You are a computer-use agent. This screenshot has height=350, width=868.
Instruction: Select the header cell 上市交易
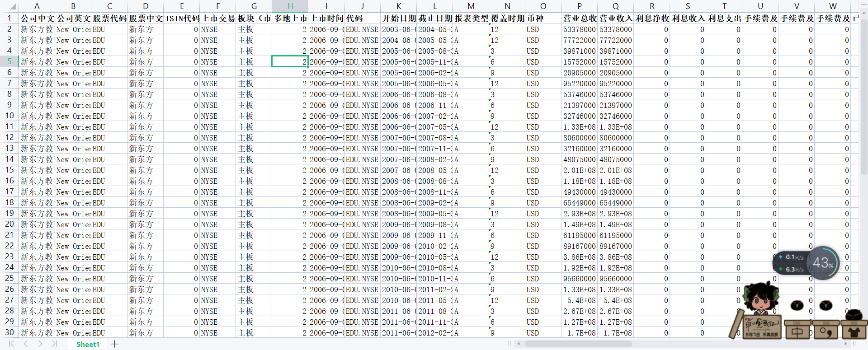click(218, 18)
